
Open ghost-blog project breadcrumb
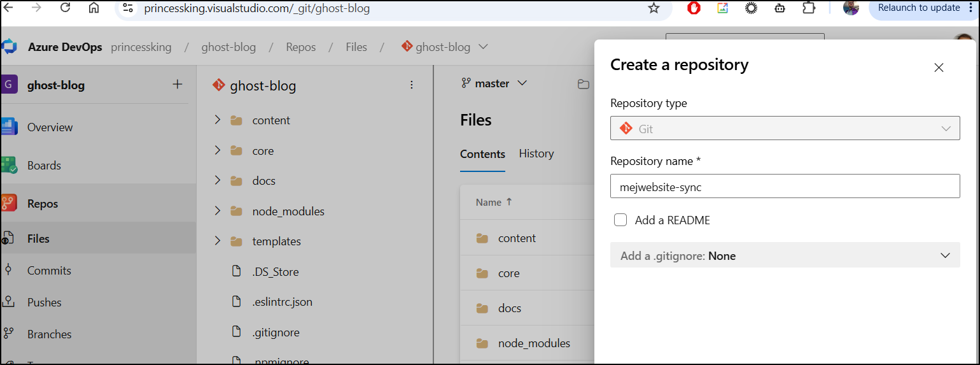point(228,47)
